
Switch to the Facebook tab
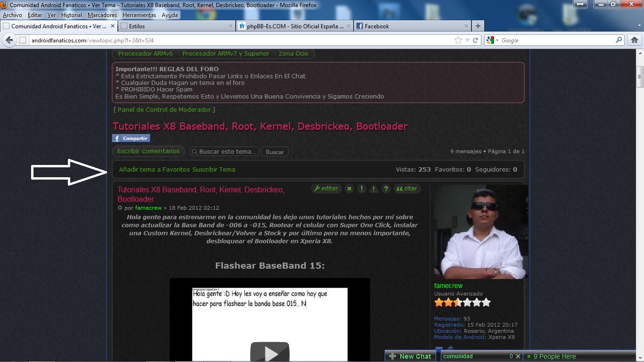[x=377, y=26]
